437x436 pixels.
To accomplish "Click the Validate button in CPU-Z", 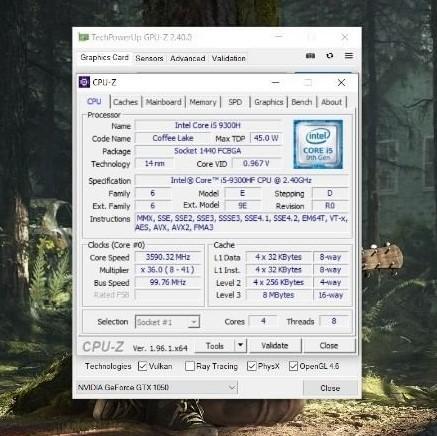I will pyautogui.click(x=275, y=346).
